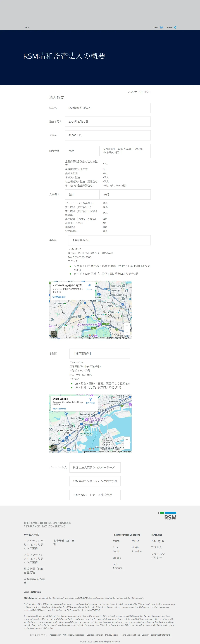Zoom in on the Kobe office map

[127, 440]
